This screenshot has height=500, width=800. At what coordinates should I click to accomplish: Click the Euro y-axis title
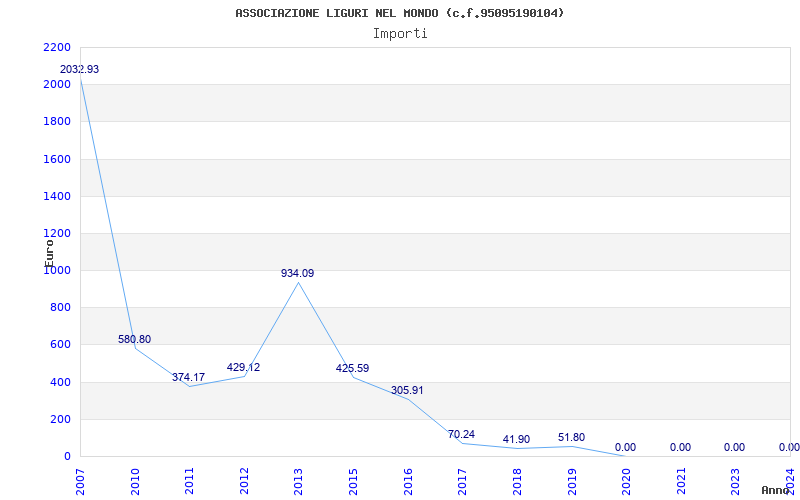coord(49,253)
